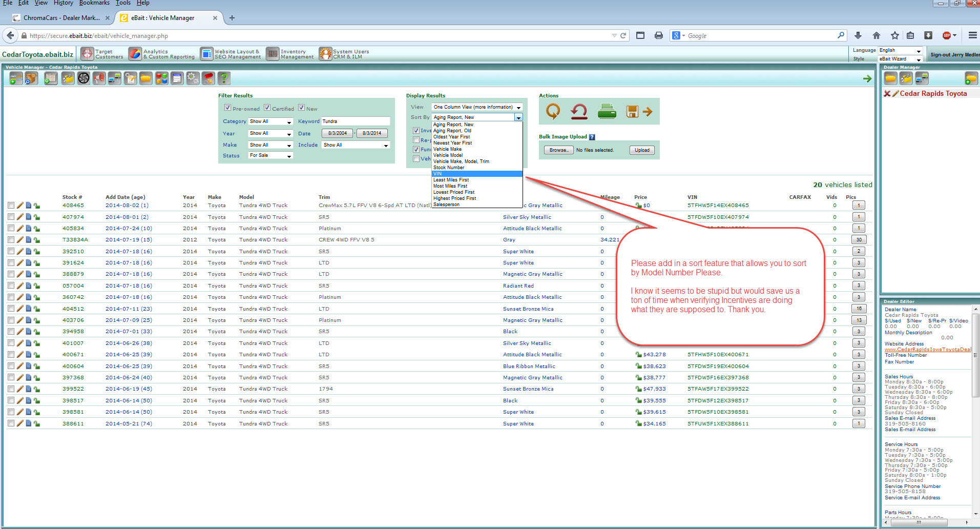The width and height of the screenshot is (980, 529).
Task: Click the browser URL address bar
Action: tap(318, 36)
